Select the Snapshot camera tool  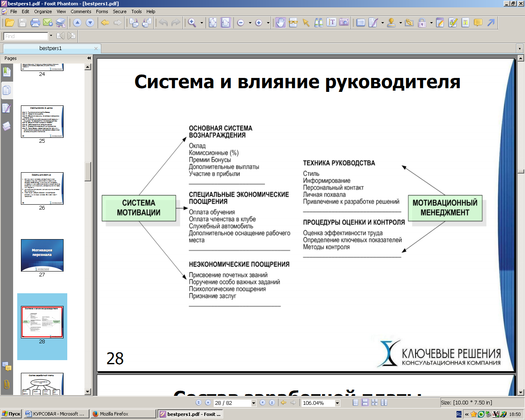tap(344, 23)
